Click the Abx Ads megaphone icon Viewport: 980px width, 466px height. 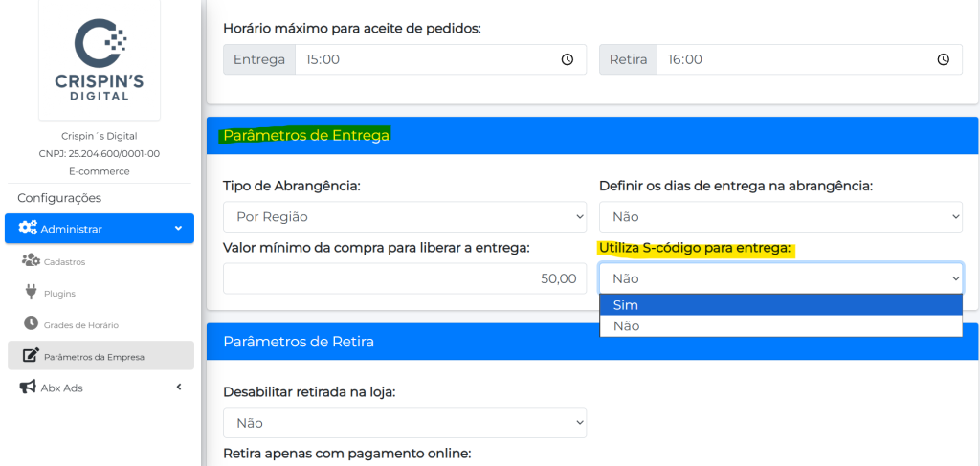click(x=29, y=388)
